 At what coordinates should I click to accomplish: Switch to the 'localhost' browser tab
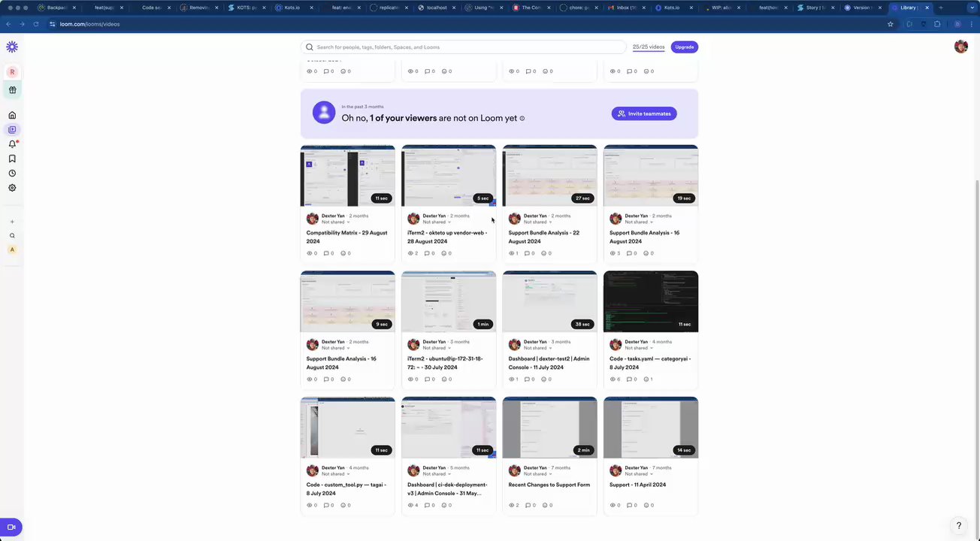click(x=437, y=8)
